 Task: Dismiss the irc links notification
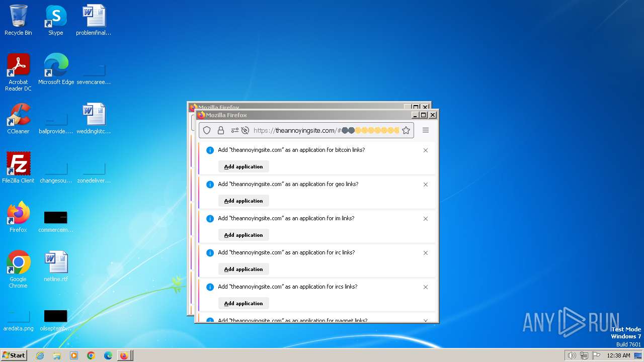point(426,253)
